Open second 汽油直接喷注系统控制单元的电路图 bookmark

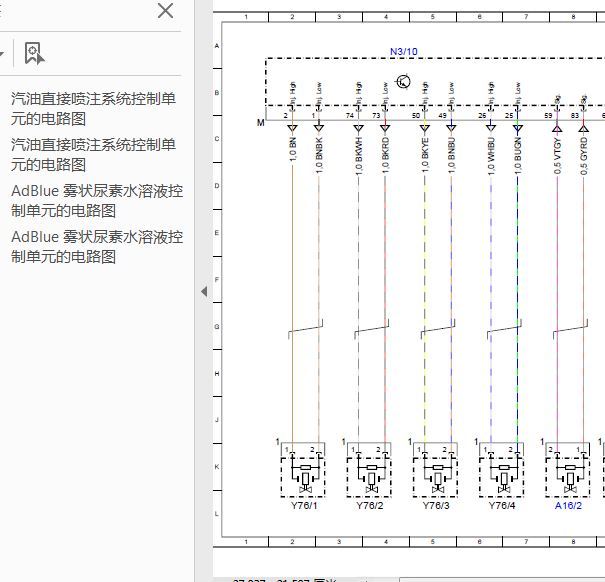[x=93, y=155]
